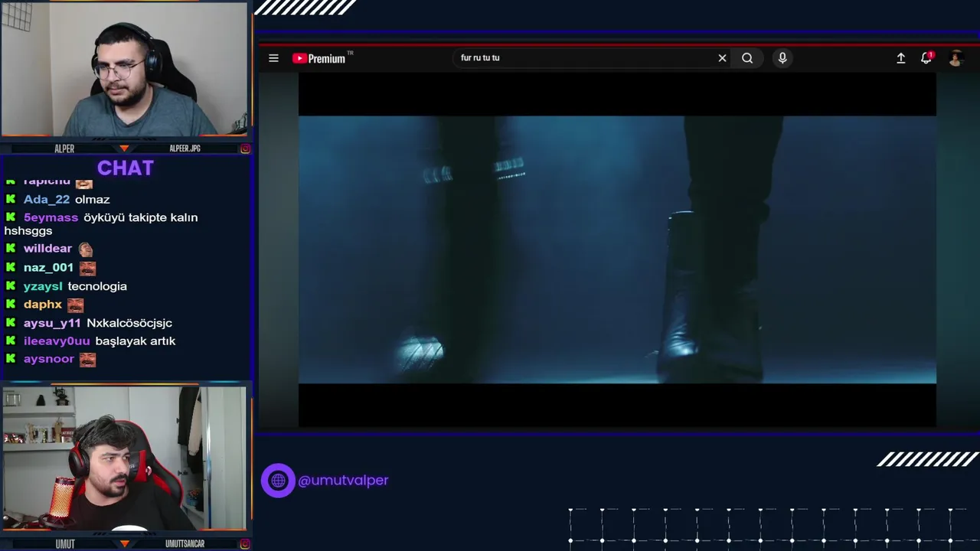Screen dimensions: 980x551
Task: Click the search magnifier button
Action: pos(747,58)
